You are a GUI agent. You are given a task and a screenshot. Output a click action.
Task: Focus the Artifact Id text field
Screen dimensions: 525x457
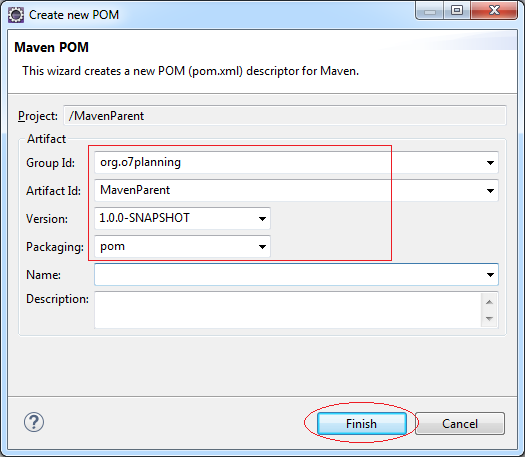coord(289,191)
